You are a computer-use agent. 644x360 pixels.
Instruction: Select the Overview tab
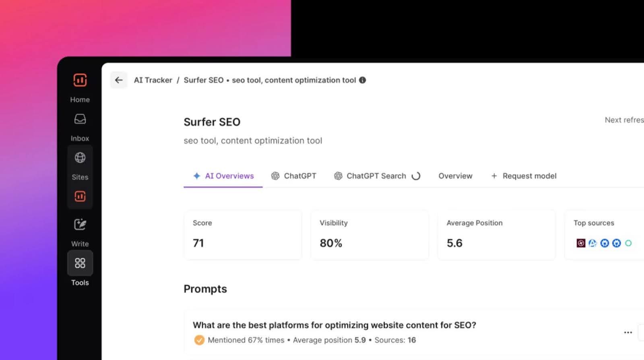click(x=455, y=176)
